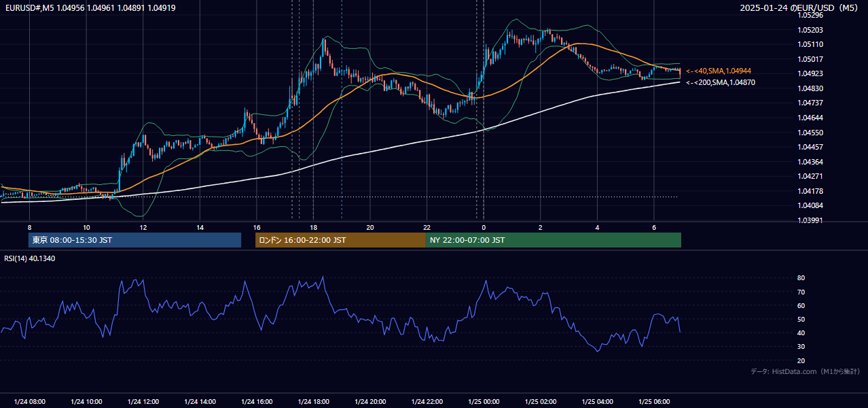The height and width of the screenshot is (408, 868).
Task: Click price axis value 1.04084
Action: [811, 205]
